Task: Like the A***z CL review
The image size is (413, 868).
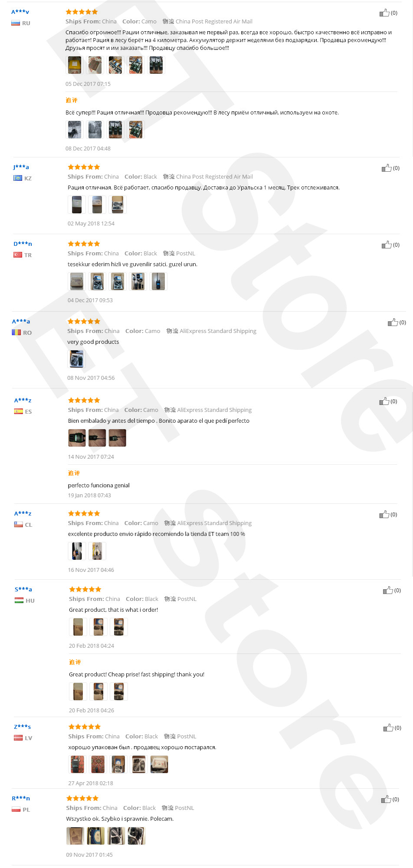Action: 384,515
